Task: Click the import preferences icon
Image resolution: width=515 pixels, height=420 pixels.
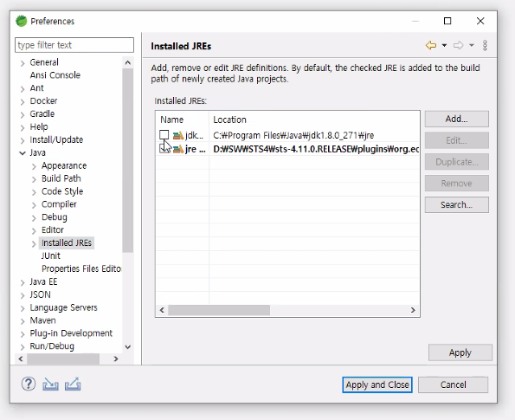Action: click(x=50, y=384)
